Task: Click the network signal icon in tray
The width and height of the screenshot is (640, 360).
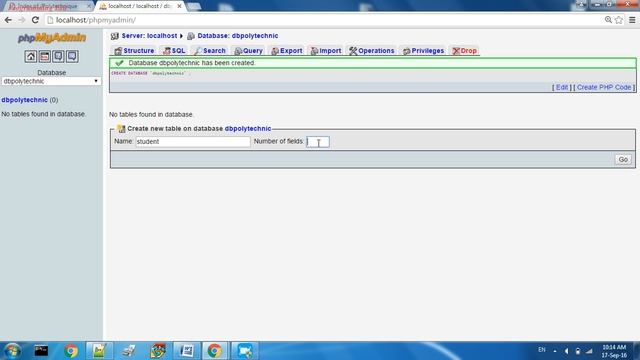Action: pos(589,351)
